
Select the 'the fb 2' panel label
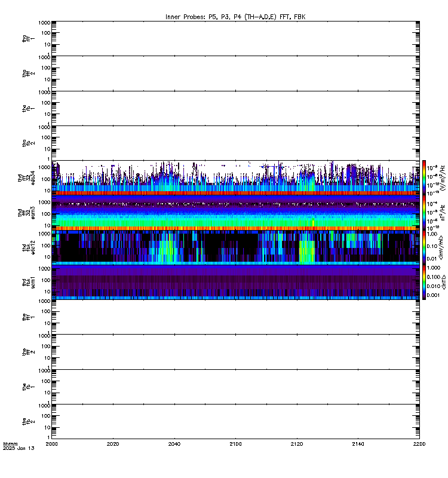29,422
